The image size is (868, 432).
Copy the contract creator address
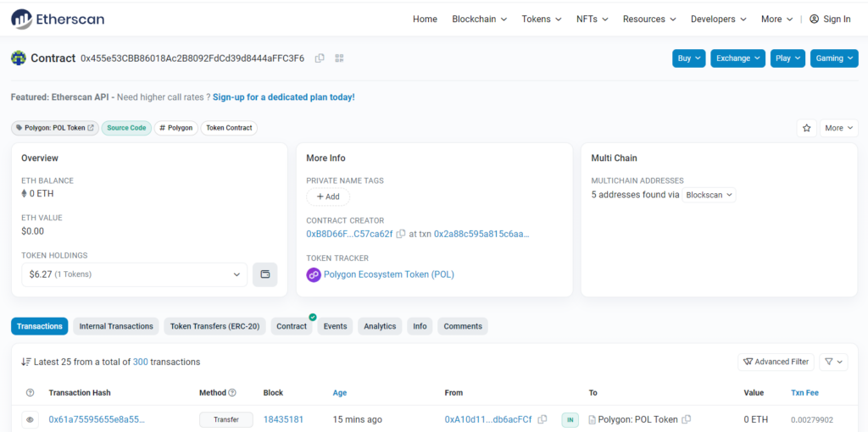click(x=401, y=234)
